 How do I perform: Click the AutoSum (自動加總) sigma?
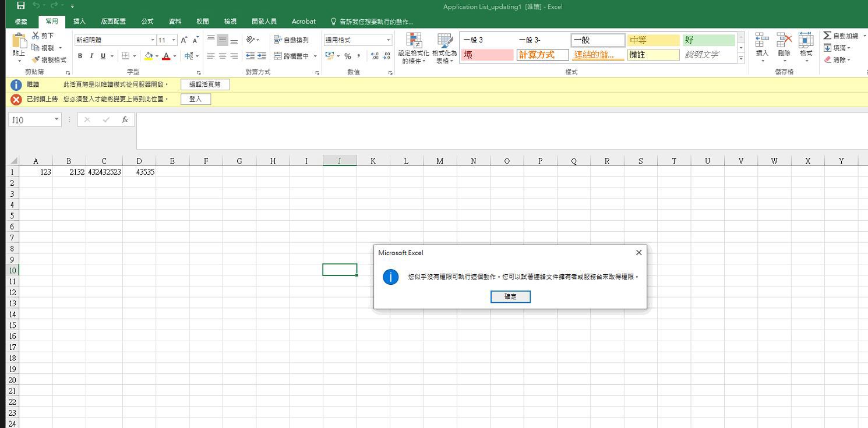tap(827, 36)
